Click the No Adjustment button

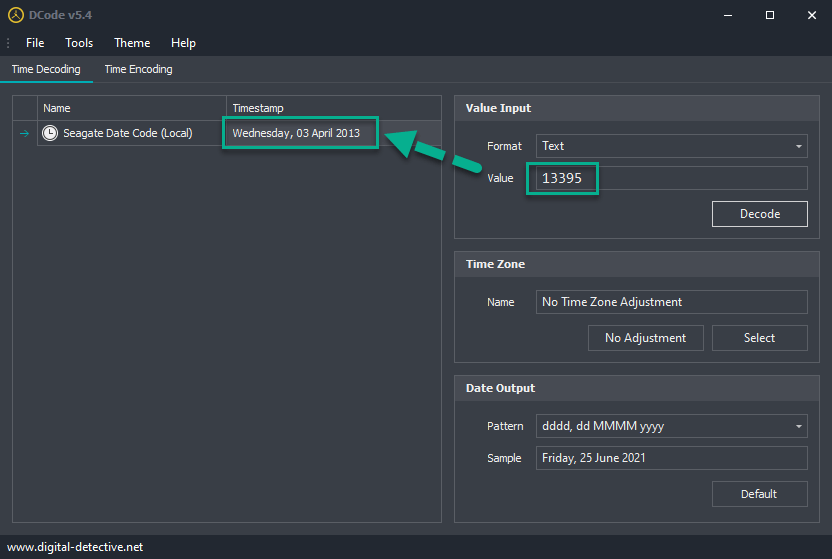646,338
